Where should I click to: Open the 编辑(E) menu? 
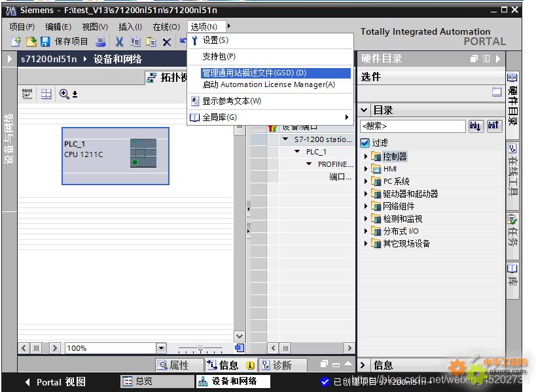[58, 27]
